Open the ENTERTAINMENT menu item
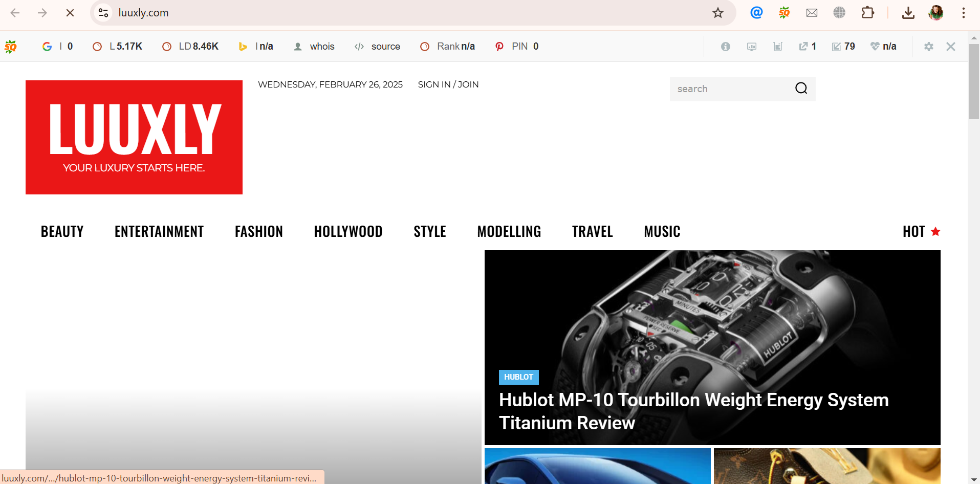980x484 pixels. point(159,232)
